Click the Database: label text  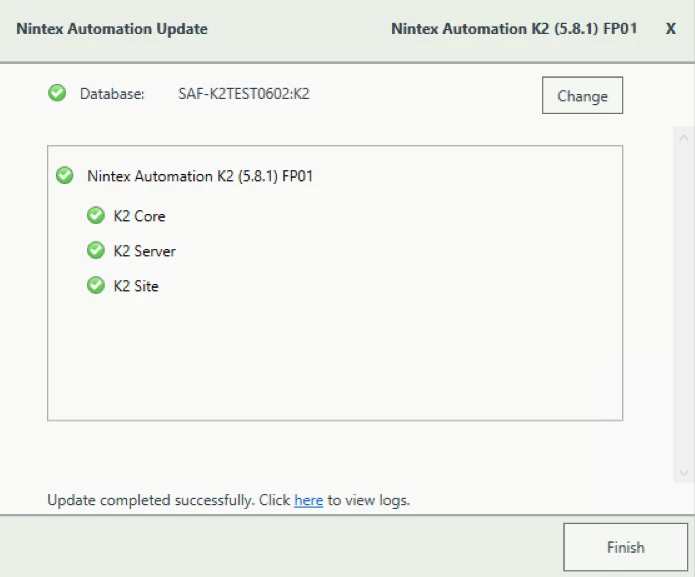coord(112,94)
